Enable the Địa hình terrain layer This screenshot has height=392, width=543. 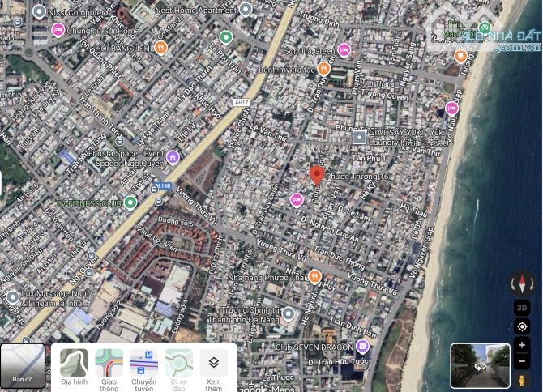click(x=74, y=367)
